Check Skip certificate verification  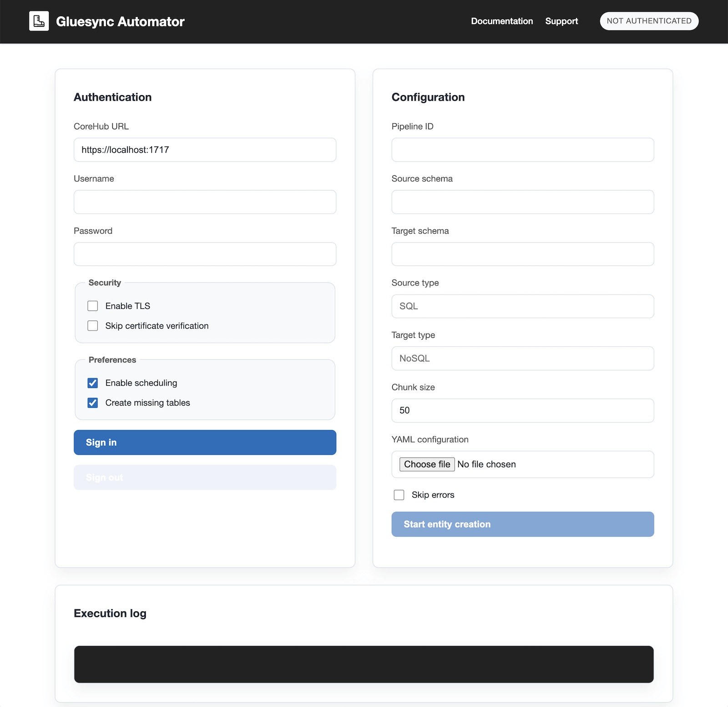coord(92,326)
